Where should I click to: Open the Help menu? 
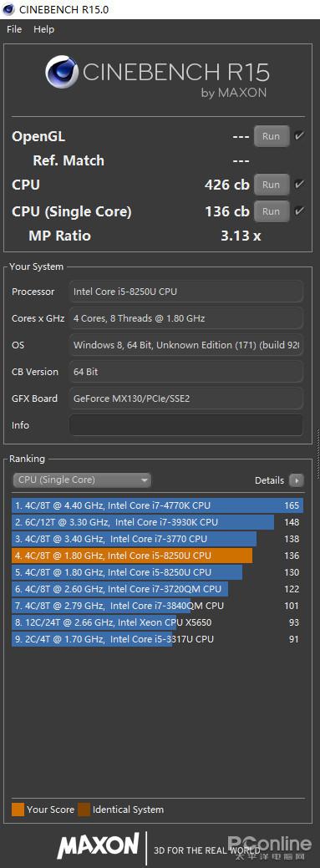[x=43, y=29]
